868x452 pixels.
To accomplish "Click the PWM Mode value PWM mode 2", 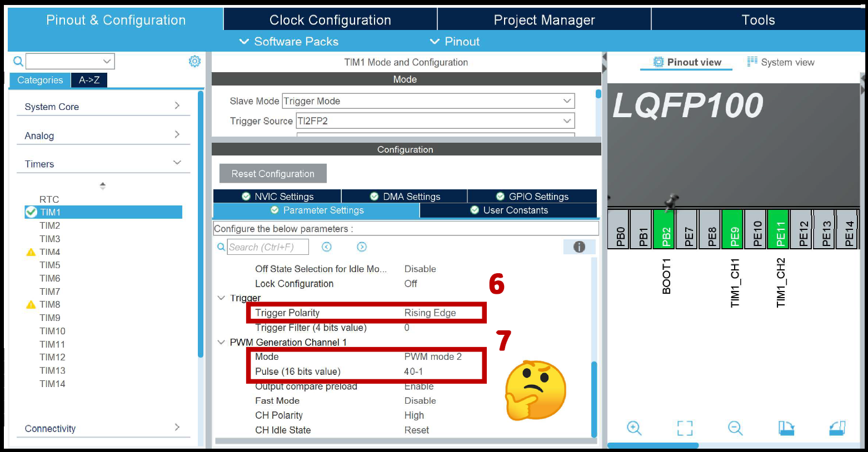I will click(x=433, y=357).
